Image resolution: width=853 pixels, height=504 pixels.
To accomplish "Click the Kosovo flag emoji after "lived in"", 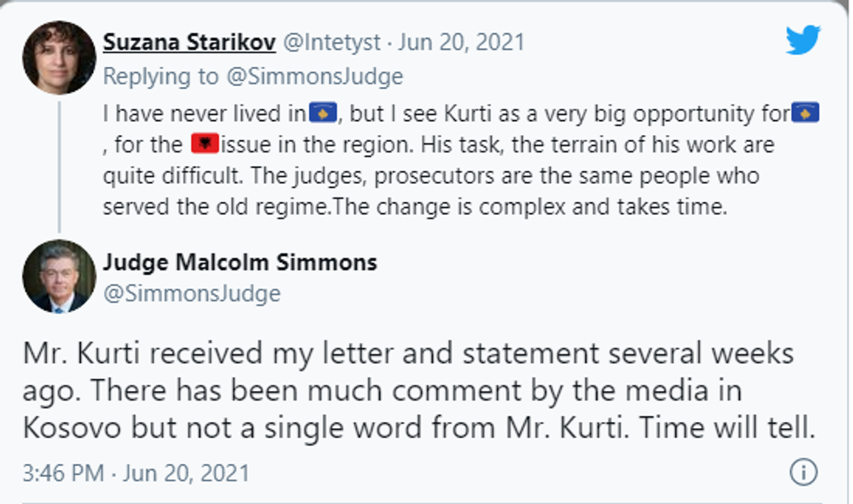I will coord(324,112).
